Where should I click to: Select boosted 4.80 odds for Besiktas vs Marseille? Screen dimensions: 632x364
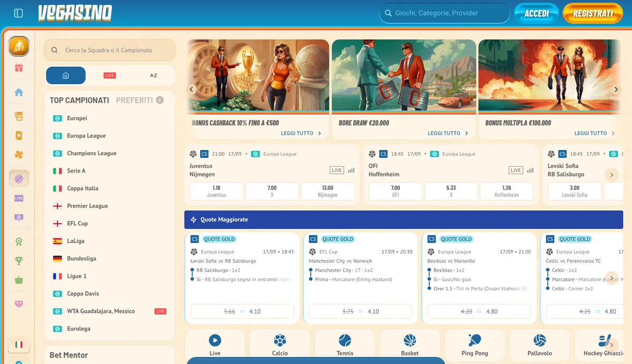(x=479, y=311)
